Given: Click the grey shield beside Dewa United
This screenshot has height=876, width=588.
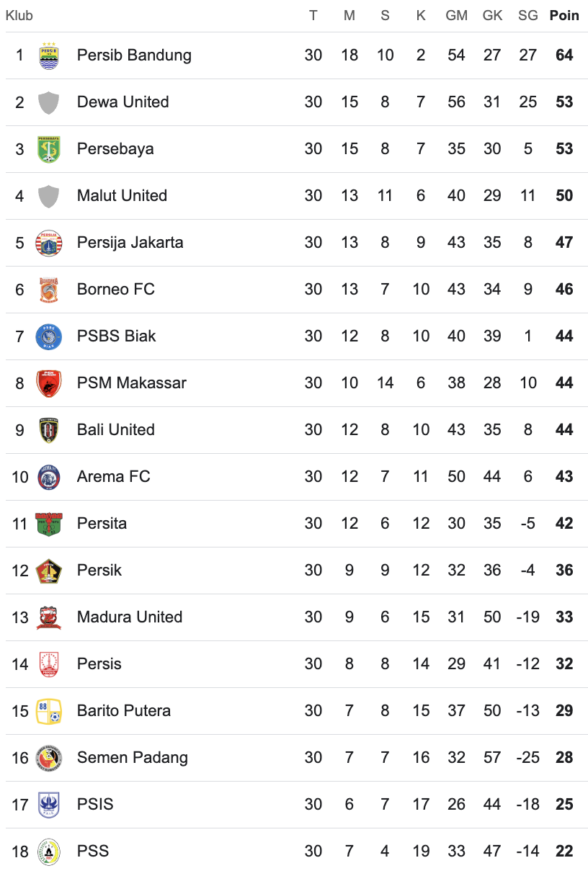Looking at the screenshot, I should 48,102.
